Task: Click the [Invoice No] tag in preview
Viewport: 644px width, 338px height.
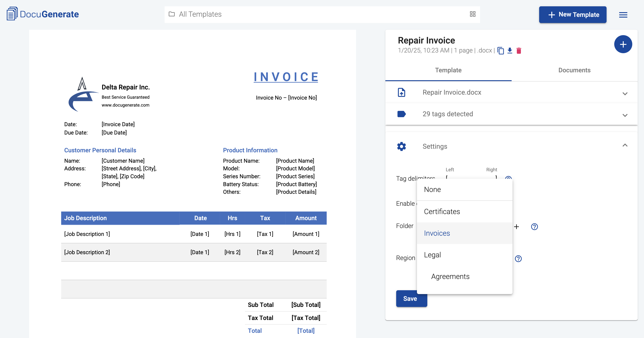Action: [302, 98]
